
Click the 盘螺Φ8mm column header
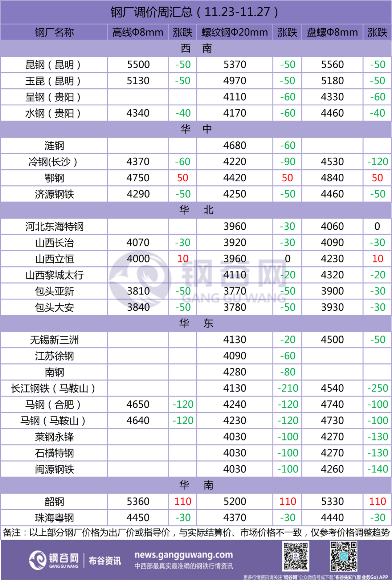(332, 32)
